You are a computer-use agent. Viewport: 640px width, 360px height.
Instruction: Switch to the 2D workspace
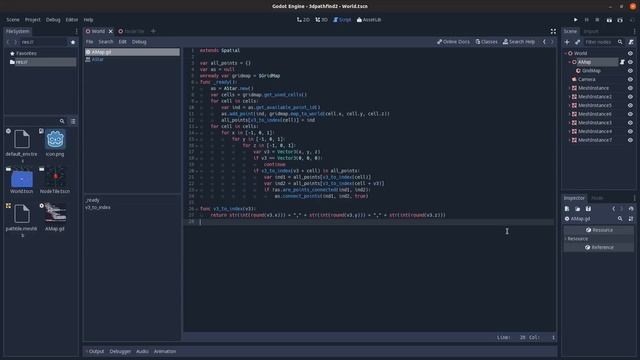303,20
